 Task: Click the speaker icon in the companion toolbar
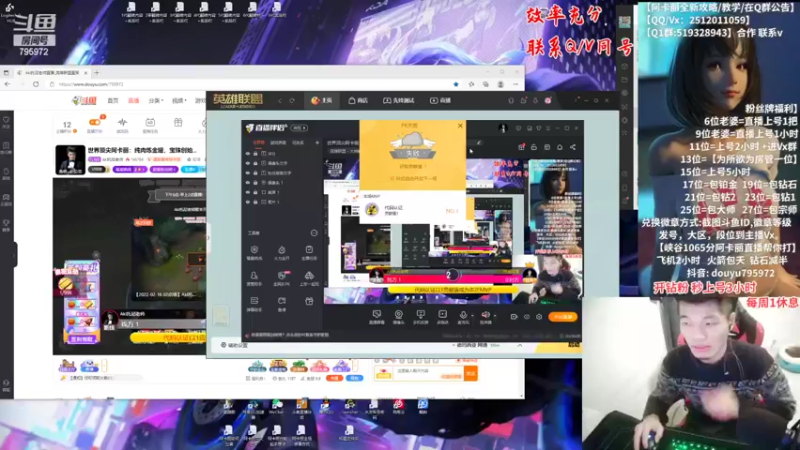485,315
